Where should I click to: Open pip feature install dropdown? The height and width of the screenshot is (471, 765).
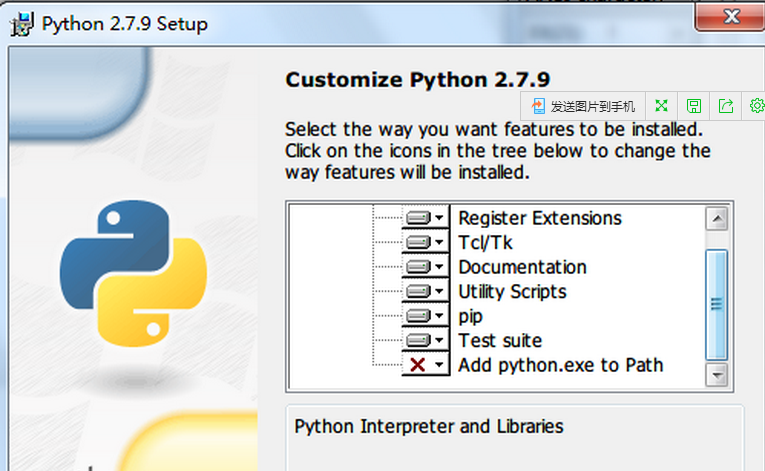tap(425, 315)
